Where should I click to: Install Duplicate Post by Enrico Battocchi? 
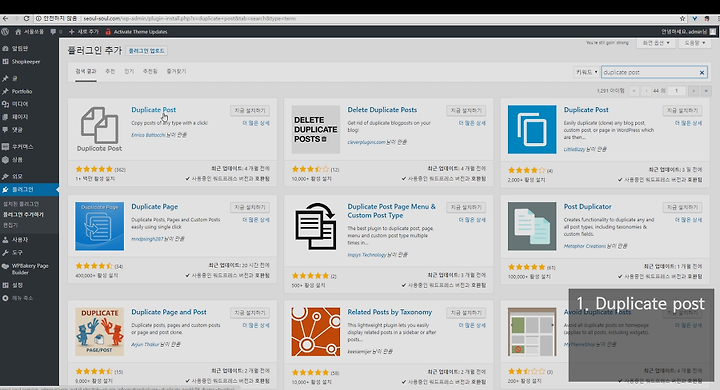(x=250, y=111)
